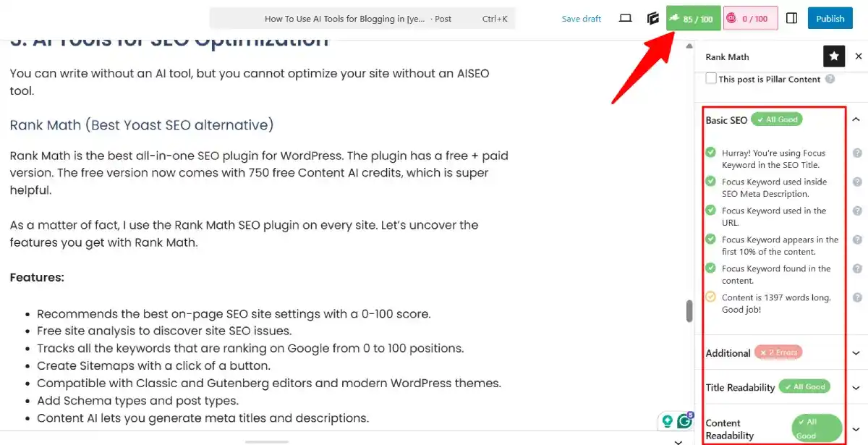The image size is (868, 445).
Task: Toggle the settings sidebar panel icon
Action: (791, 18)
